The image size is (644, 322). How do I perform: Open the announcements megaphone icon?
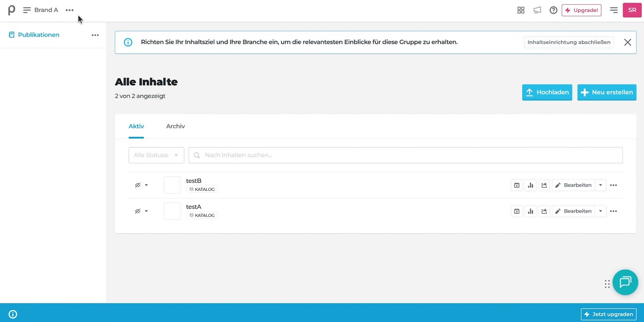537,10
